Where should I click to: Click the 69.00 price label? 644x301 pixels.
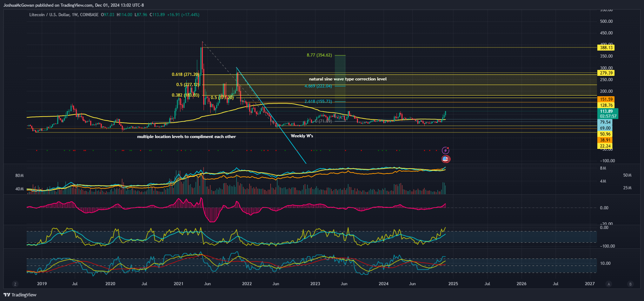click(605, 128)
